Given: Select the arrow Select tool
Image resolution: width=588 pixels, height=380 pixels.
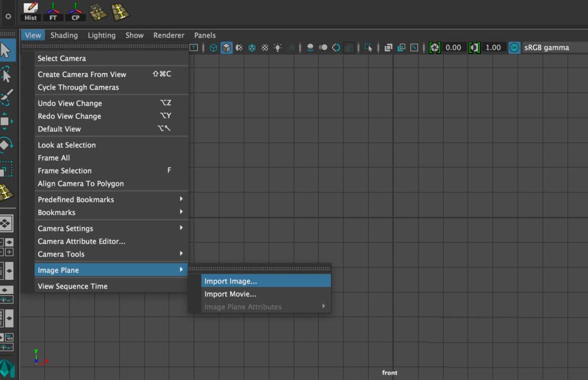Looking at the screenshot, I should [7, 52].
